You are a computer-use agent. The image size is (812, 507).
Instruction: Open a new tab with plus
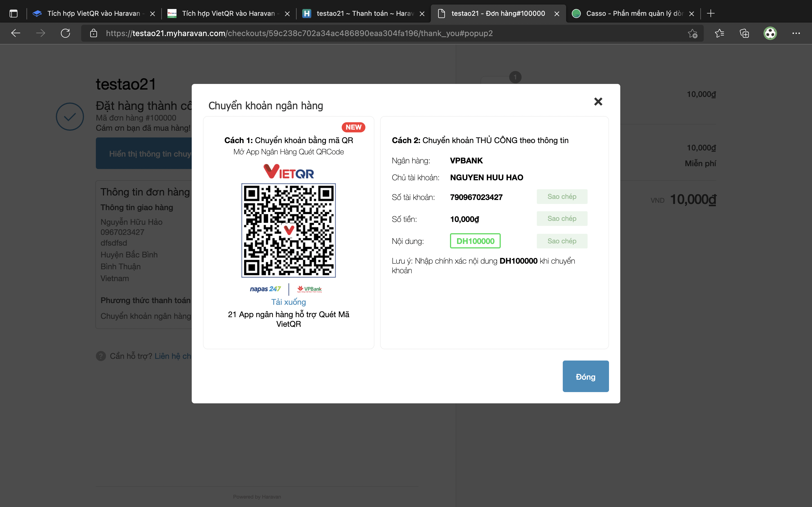coord(710,14)
